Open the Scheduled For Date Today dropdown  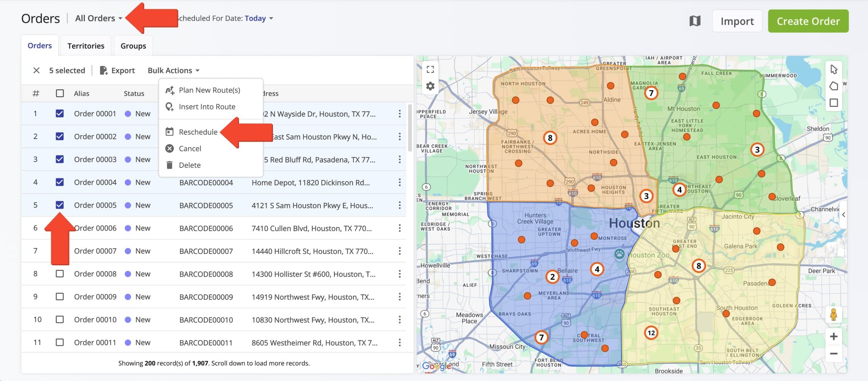[259, 18]
